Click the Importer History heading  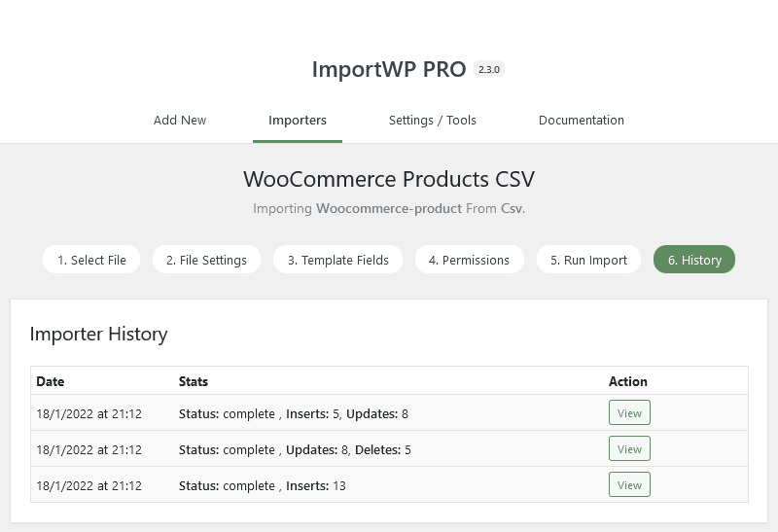pyautogui.click(x=99, y=334)
